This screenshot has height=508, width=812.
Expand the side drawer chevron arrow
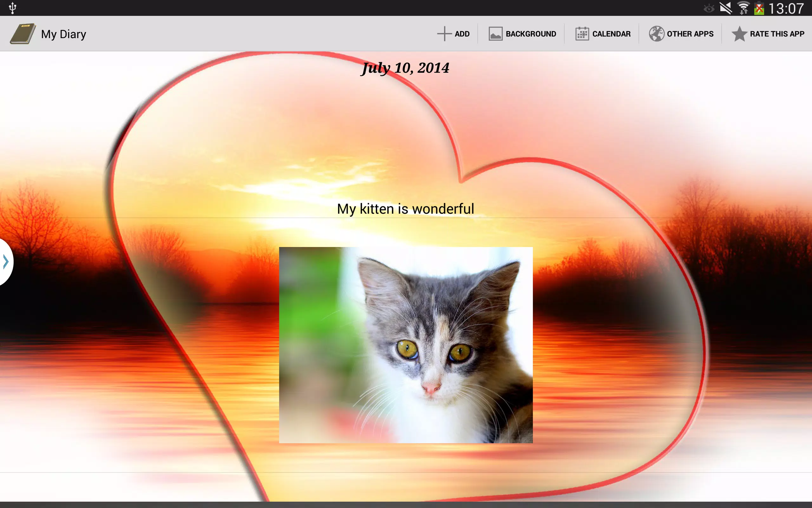tap(6, 261)
